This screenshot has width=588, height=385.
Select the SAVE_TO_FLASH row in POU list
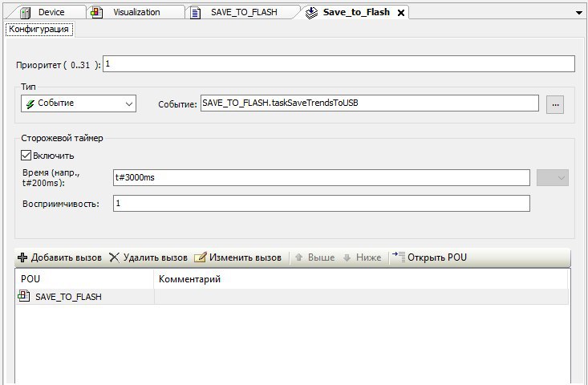click(x=292, y=297)
